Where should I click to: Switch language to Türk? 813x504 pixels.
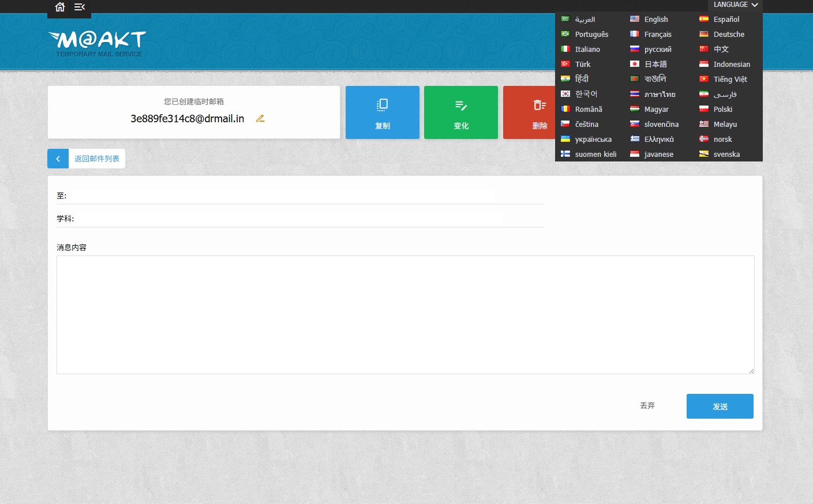[x=576, y=65]
